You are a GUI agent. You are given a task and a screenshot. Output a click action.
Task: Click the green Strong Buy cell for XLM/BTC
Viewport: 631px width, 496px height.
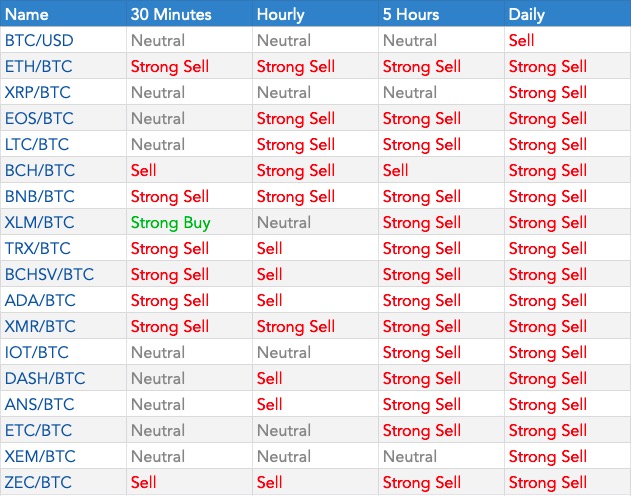click(170, 222)
